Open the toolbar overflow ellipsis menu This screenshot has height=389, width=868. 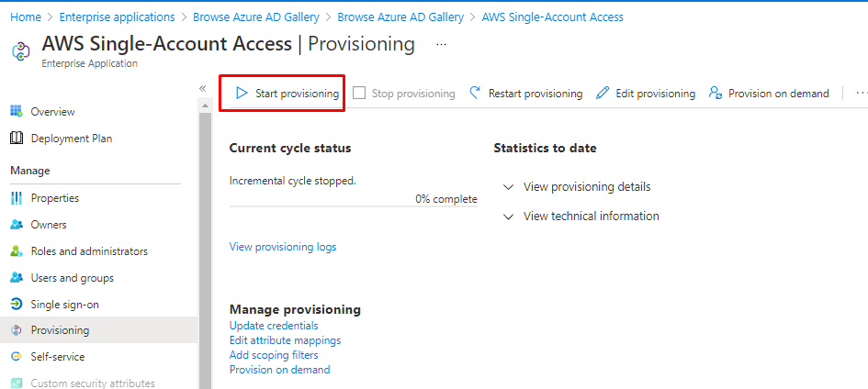[x=861, y=94]
